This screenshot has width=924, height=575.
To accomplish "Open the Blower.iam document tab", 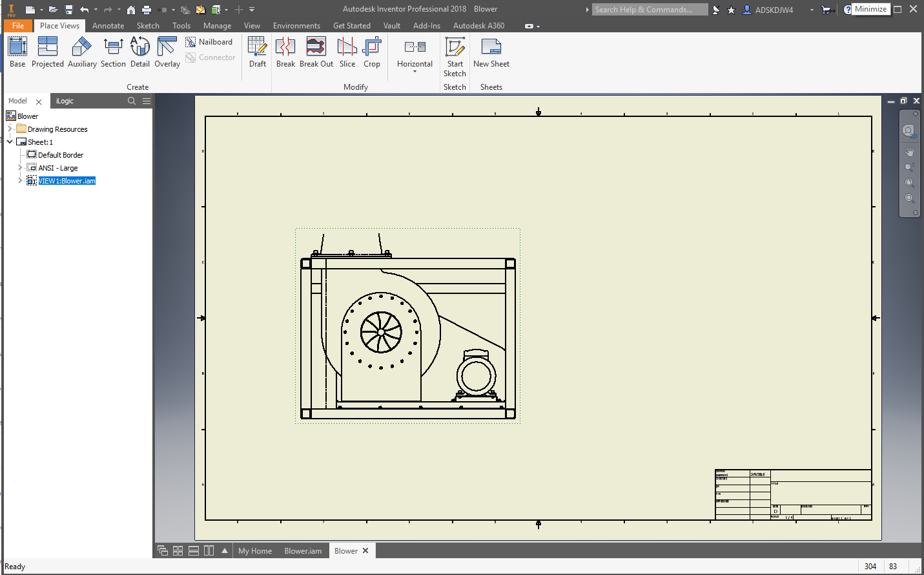I will [302, 550].
